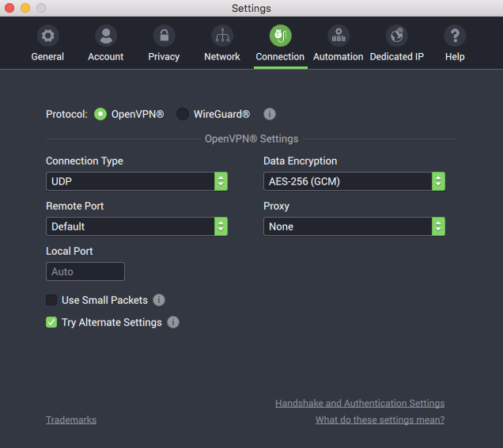This screenshot has width=503, height=448.
Task: Switch to the Network tab label
Action: click(x=222, y=57)
